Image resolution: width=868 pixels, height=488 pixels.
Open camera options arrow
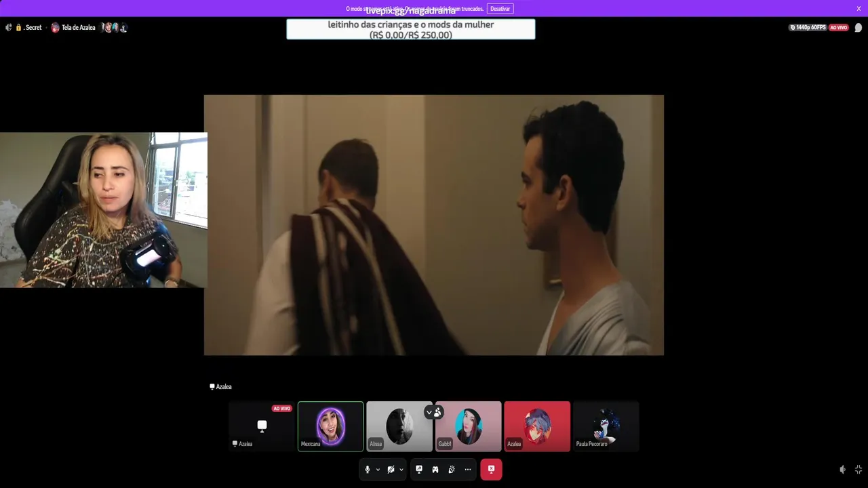tap(401, 470)
